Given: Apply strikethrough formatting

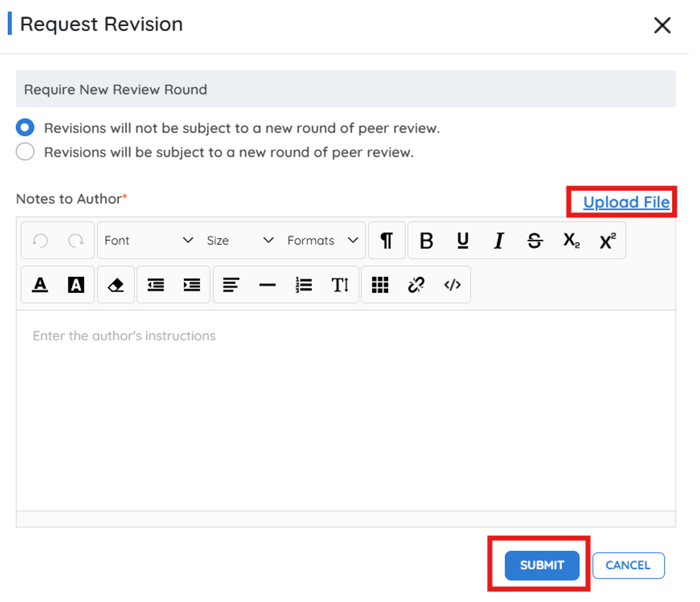Looking at the screenshot, I should 535,241.
